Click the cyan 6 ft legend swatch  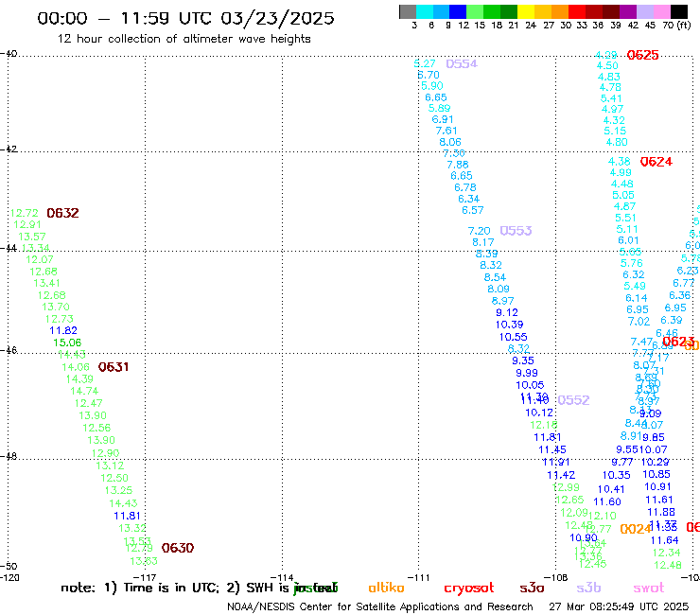[425, 11]
